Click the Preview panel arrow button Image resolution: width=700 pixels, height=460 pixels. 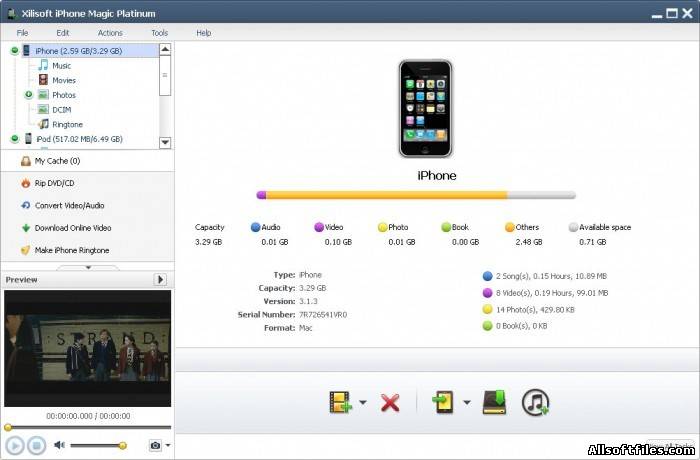(x=160, y=280)
